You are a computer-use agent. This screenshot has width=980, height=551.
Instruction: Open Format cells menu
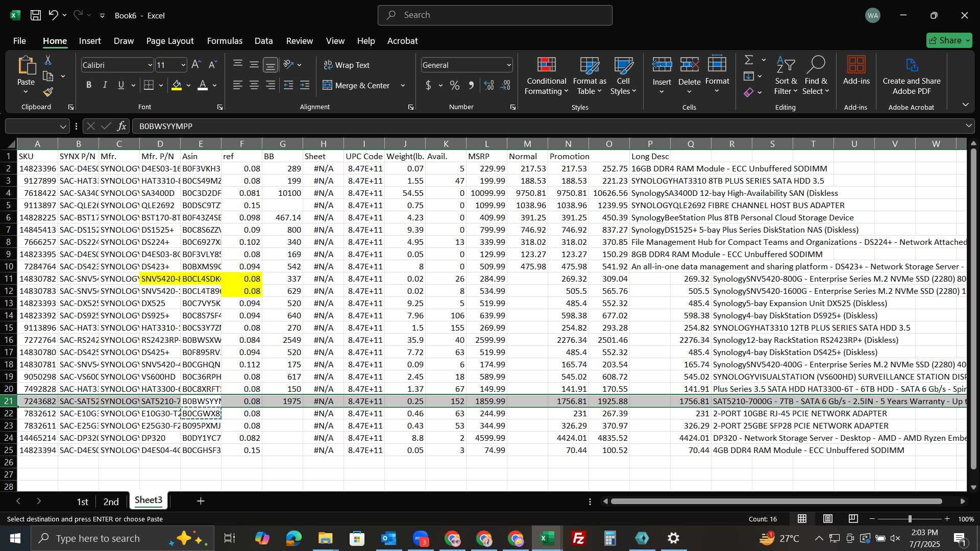click(717, 75)
